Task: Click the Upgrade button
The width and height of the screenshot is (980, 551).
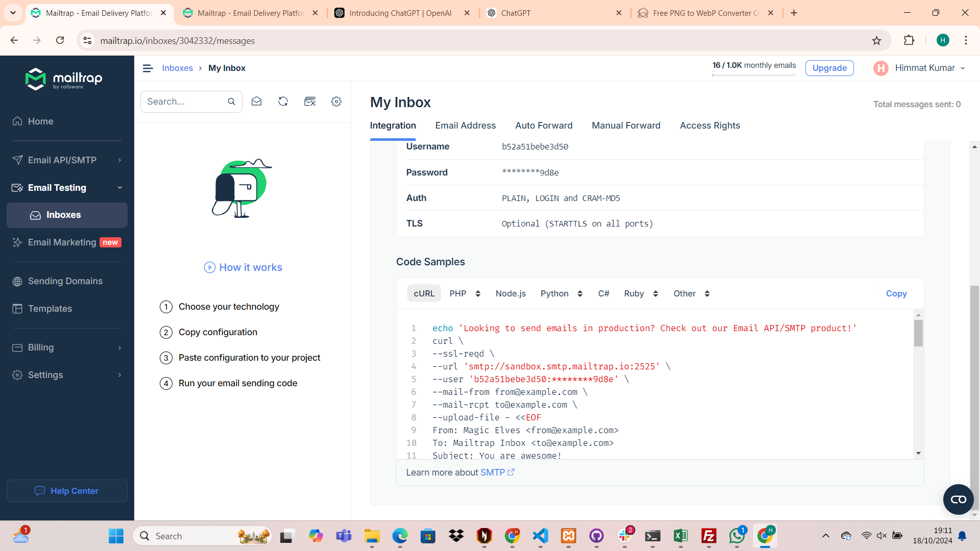Action: pyautogui.click(x=830, y=67)
